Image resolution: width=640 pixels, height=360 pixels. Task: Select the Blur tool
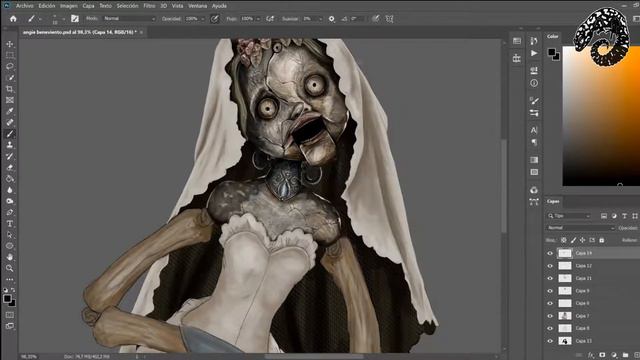pyautogui.click(x=10, y=190)
